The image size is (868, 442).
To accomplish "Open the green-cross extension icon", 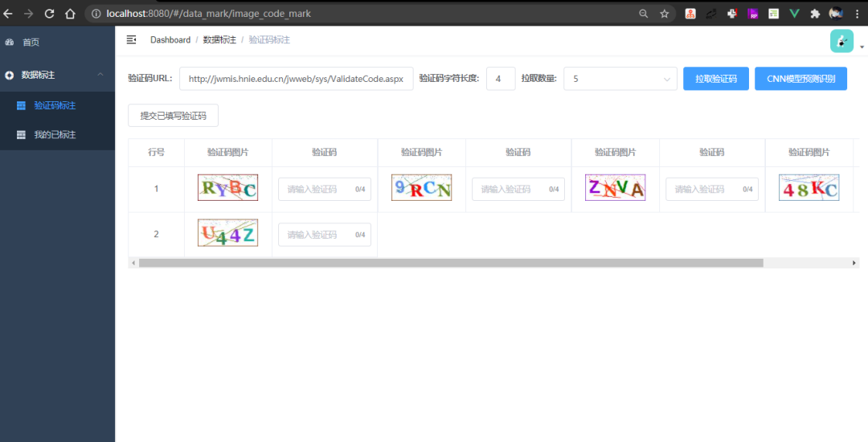I will tap(732, 14).
